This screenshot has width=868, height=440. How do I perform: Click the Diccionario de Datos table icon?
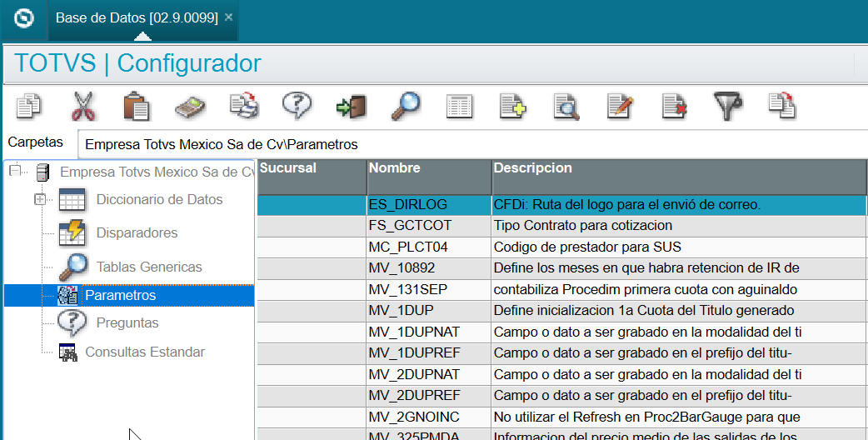point(72,199)
